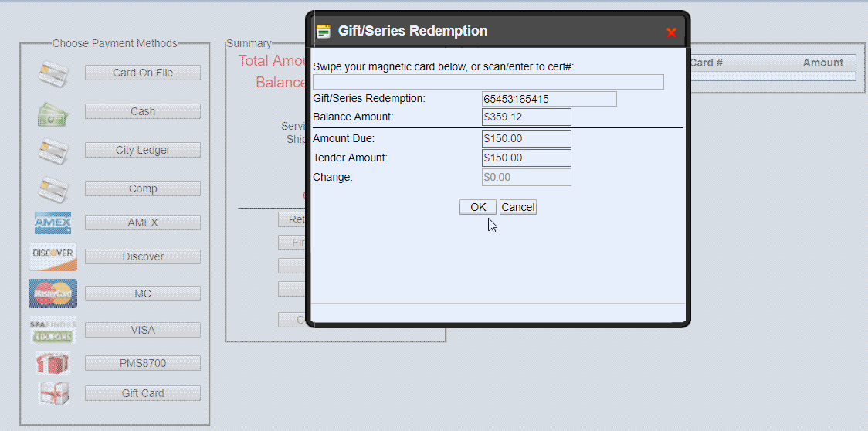The image size is (868, 431).
Task: Focus the Tender Amount field
Action: 527,158
